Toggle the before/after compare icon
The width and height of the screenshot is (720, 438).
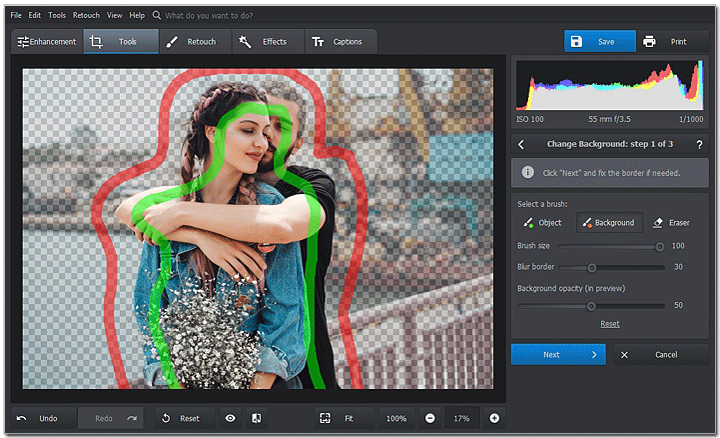tap(257, 418)
